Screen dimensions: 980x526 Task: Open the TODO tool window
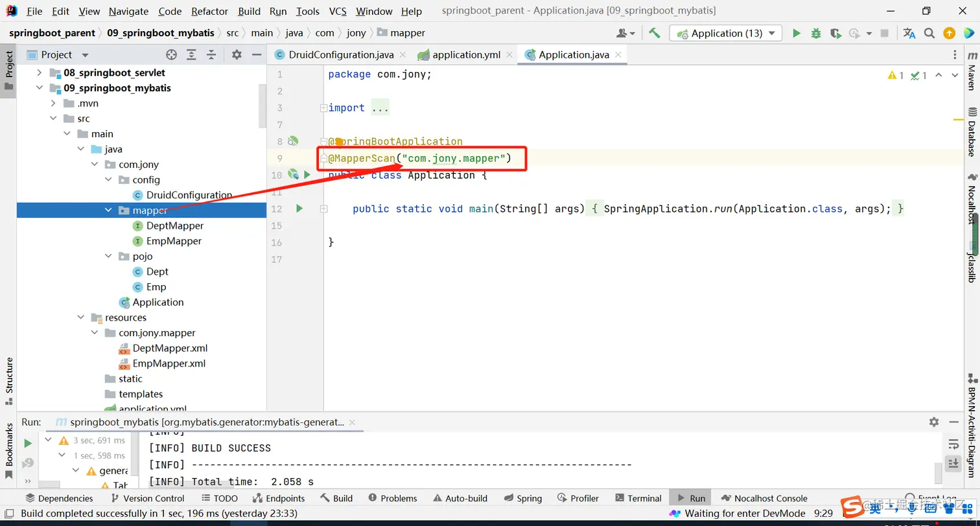[x=220, y=498]
